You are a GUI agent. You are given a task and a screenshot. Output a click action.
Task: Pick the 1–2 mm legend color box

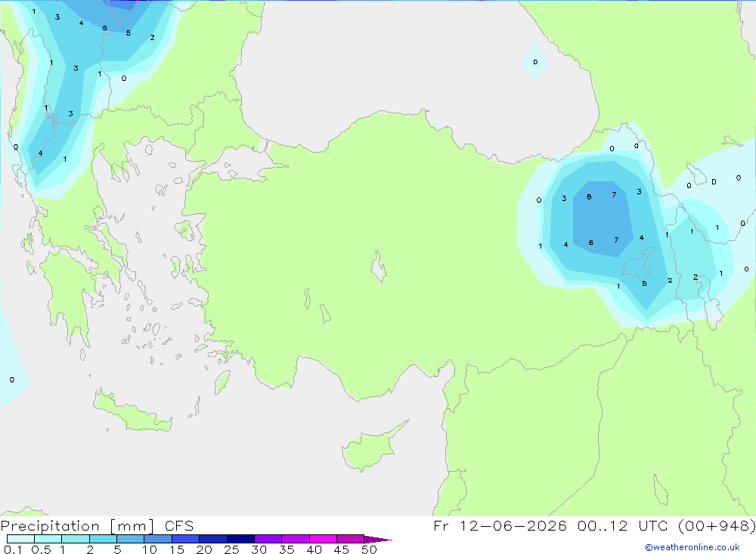(76, 539)
